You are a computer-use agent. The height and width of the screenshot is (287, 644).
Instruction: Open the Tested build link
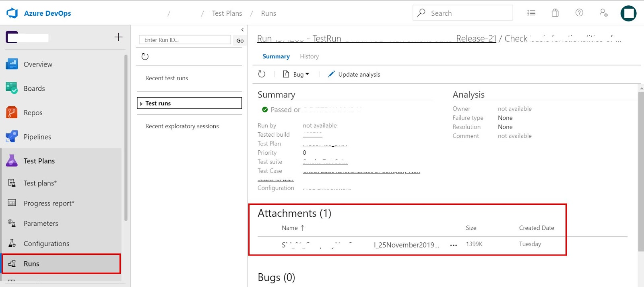click(x=312, y=134)
